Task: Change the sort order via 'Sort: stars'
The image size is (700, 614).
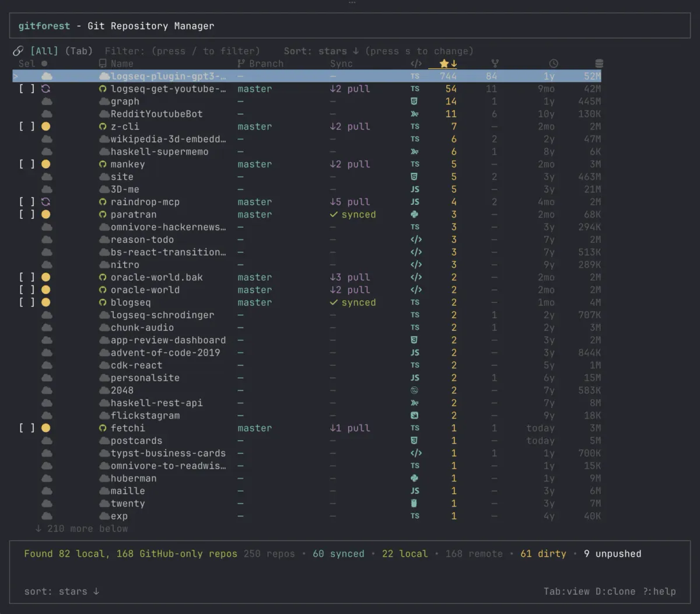Action: click(x=321, y=51)
